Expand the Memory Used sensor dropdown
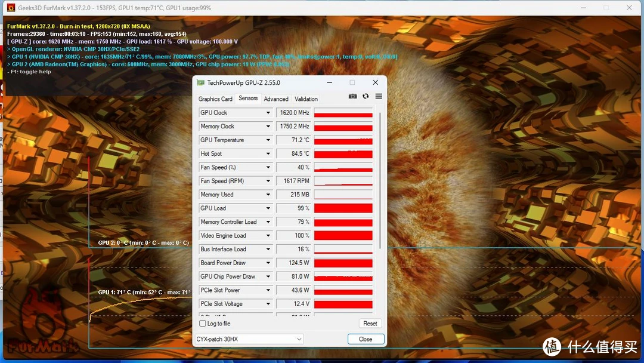This screenshot has height=363, width=644. (x=268, y=195)
